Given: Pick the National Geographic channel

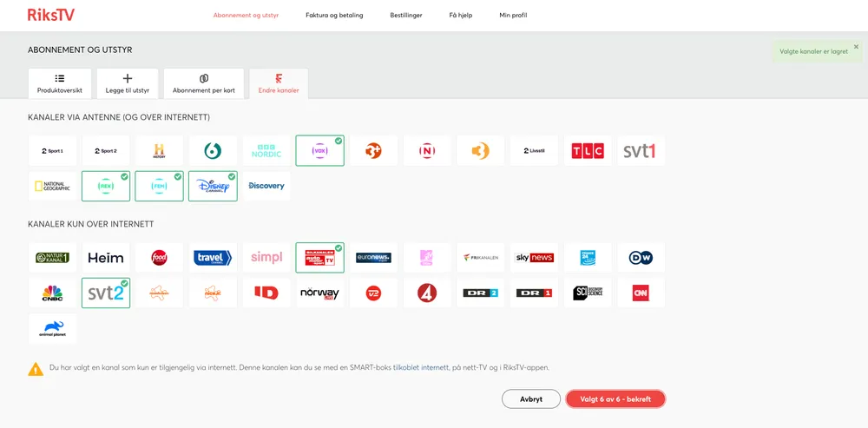Looking at the screenshot, I should click(x=52, y=186).
